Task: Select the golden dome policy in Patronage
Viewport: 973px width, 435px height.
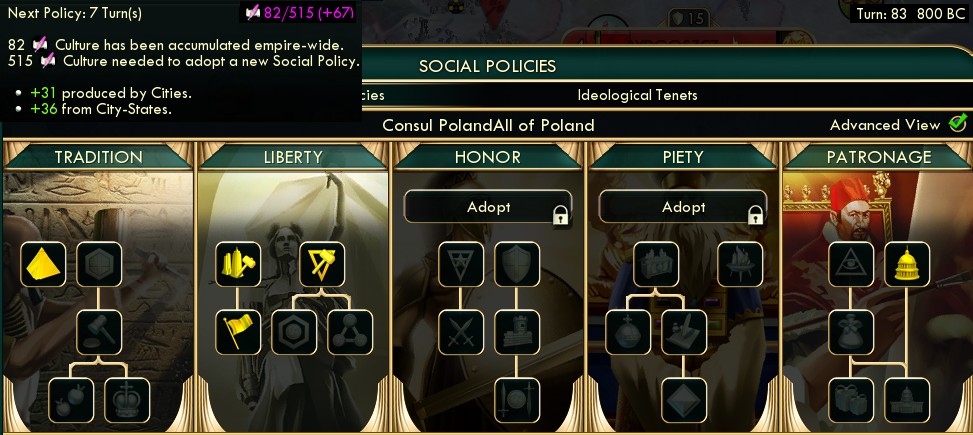Action: click(x=907, y=264)
